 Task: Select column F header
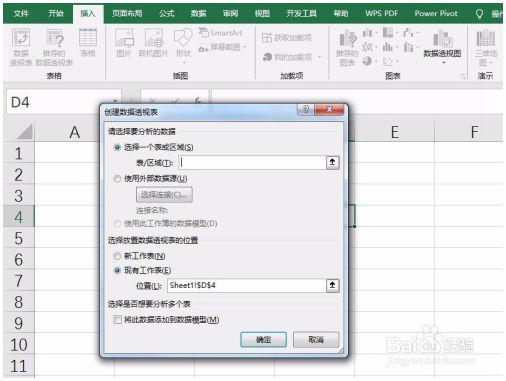pos(474,132)
